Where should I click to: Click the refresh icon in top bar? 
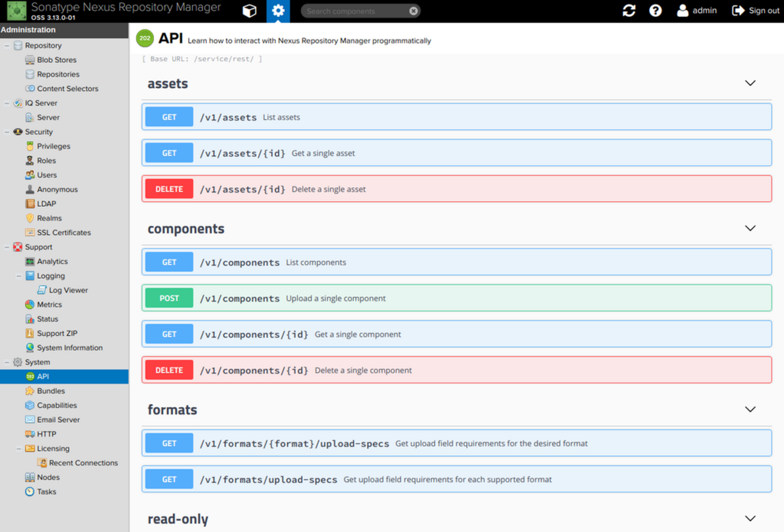629,11
